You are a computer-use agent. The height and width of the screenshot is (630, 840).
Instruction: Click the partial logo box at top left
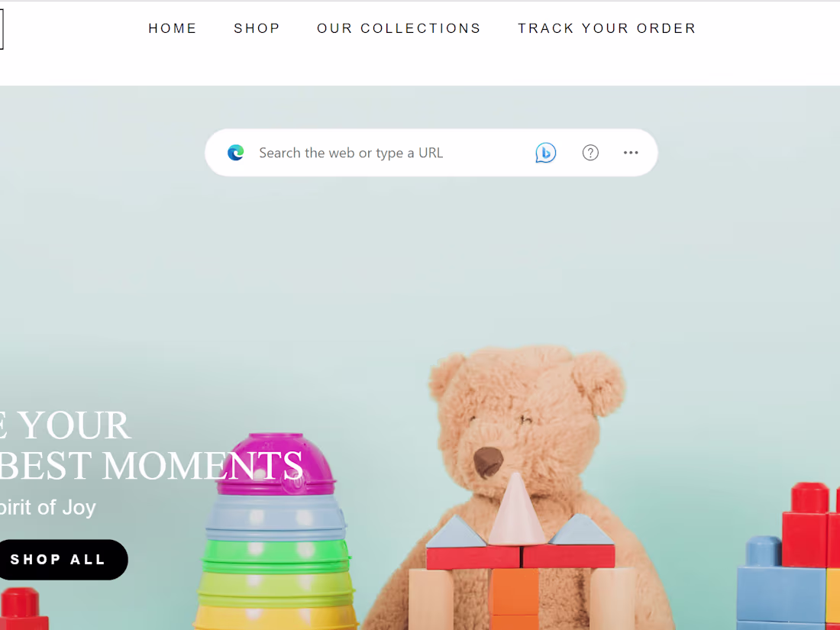(x=2, y=30)
